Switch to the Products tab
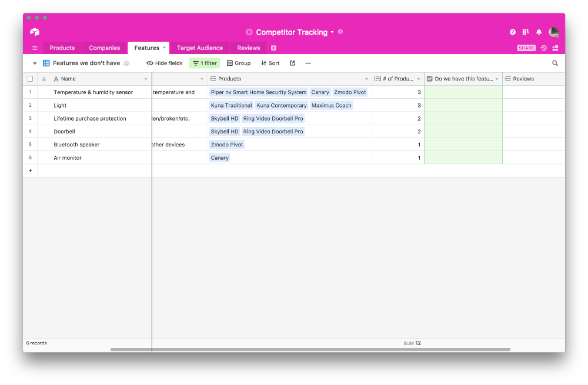 click(x=62, y=48)
